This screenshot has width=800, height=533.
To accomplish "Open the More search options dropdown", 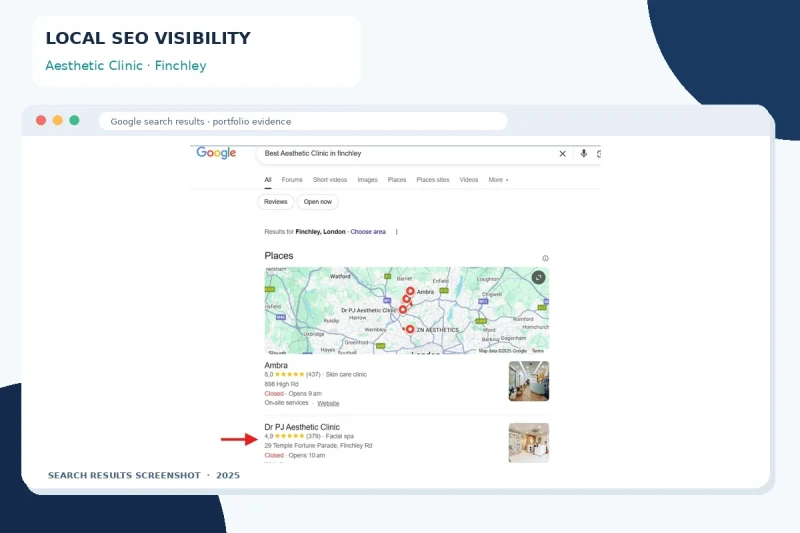I will (498, 180).
